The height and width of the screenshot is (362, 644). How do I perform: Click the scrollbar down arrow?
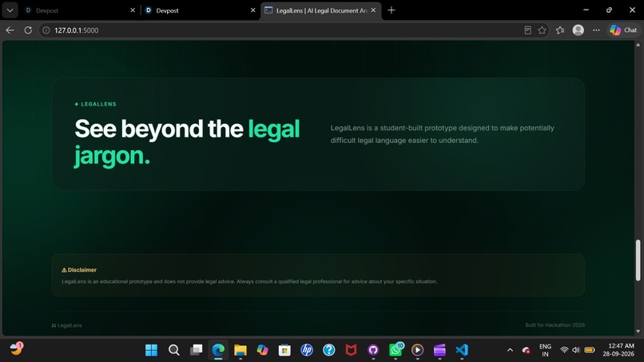click(638, 331)
